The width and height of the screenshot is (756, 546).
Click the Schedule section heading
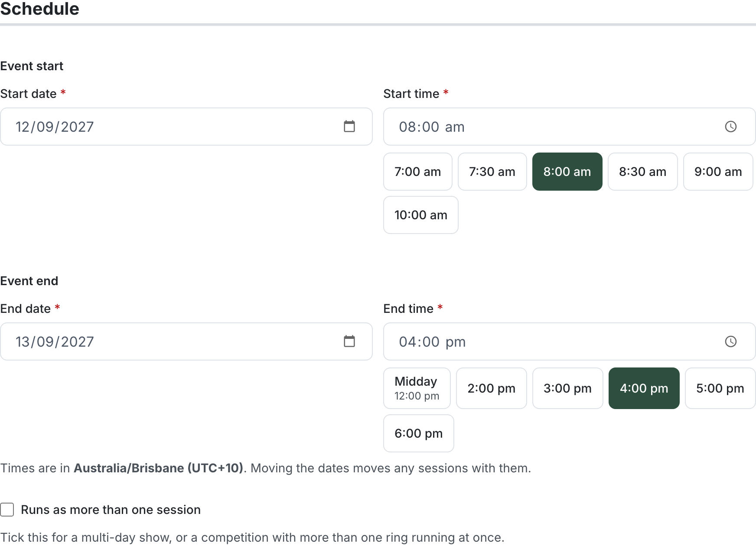pos(39,9)
